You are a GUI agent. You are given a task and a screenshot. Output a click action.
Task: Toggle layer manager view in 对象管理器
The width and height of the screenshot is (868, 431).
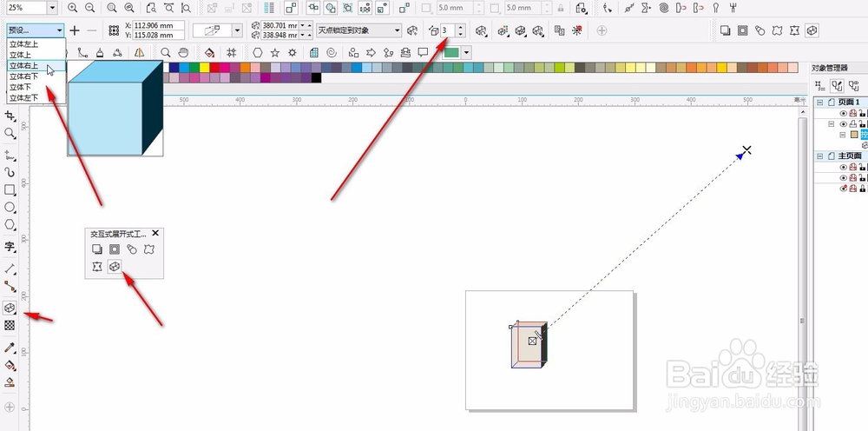[853, 86]
